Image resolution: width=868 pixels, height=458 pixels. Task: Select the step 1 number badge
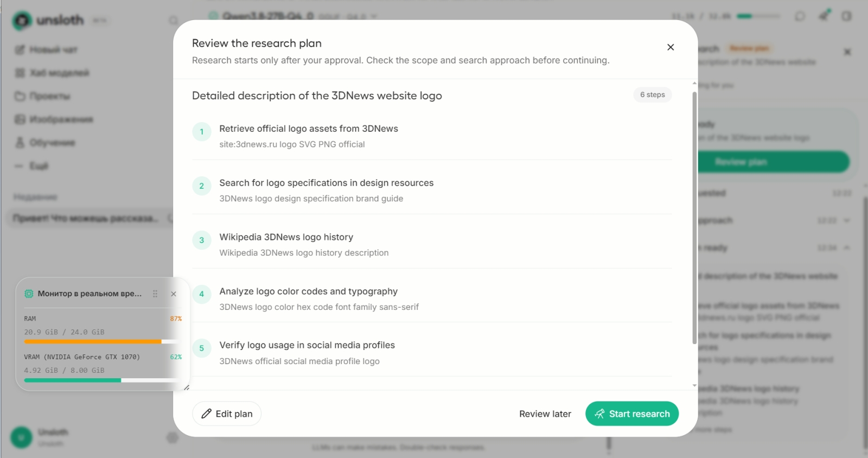tap(202, 131)
